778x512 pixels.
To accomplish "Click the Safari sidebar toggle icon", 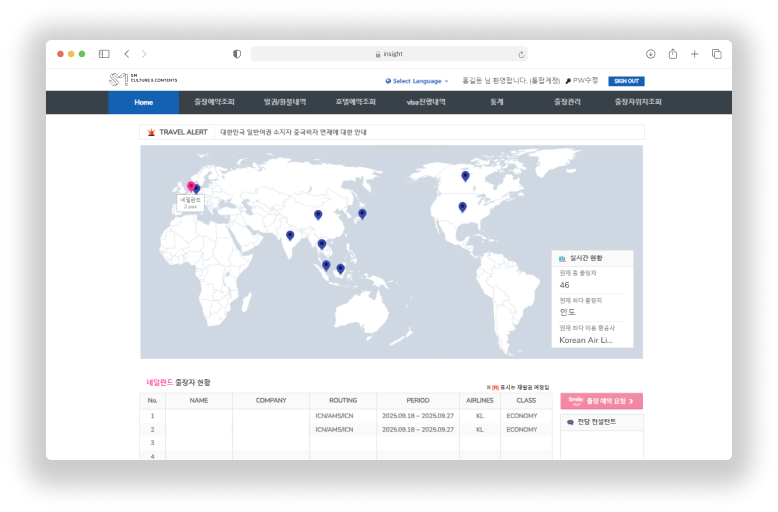I will click(x=104, y=54).
